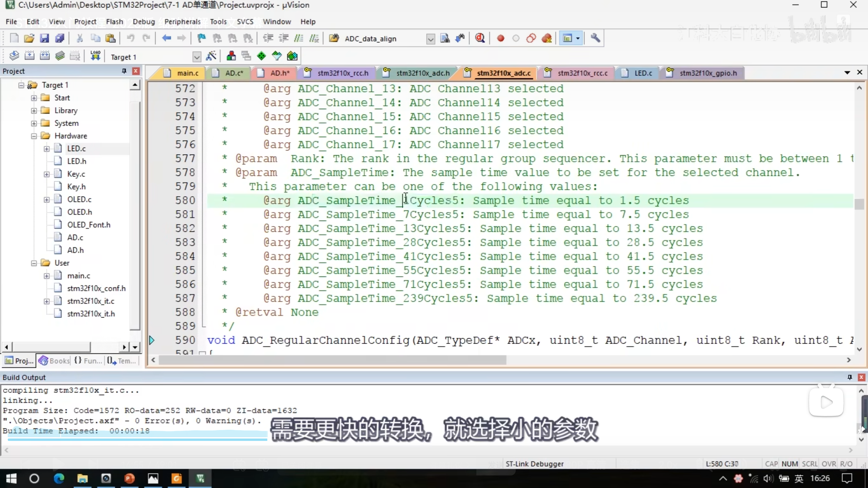Undo the last edit
The image size is (868, 488).
(131, 38)
